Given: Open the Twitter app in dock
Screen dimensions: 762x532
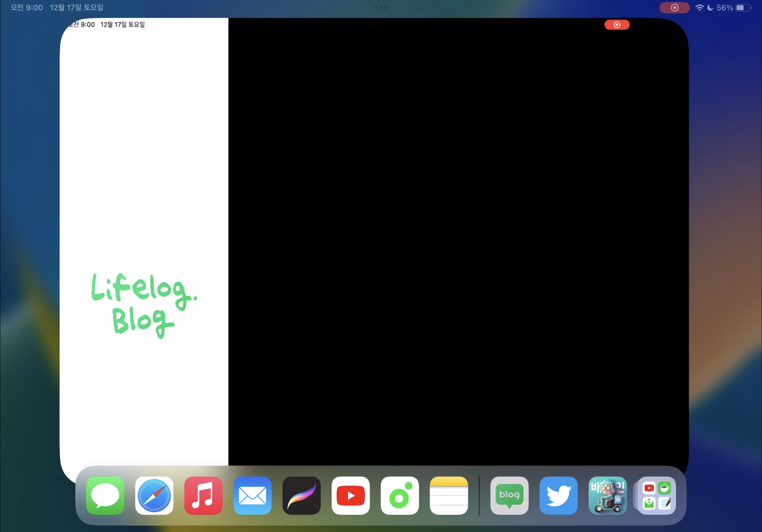Looking at the screenshot, I should point(558,496).
